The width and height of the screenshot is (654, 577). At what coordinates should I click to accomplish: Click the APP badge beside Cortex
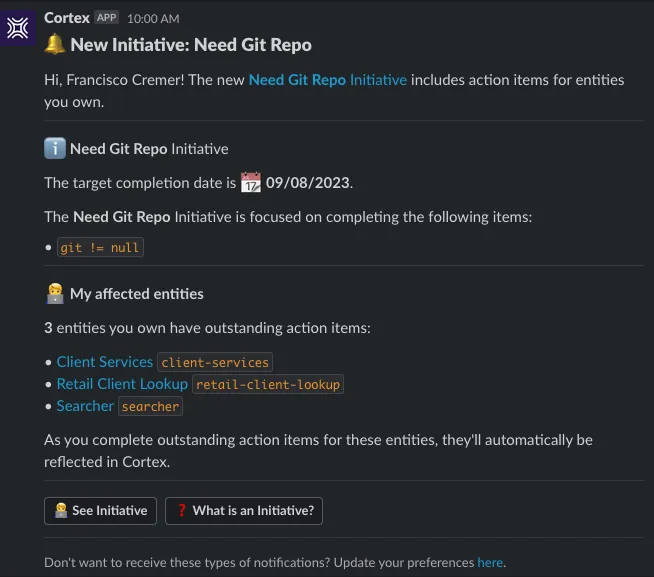(106, 18)
